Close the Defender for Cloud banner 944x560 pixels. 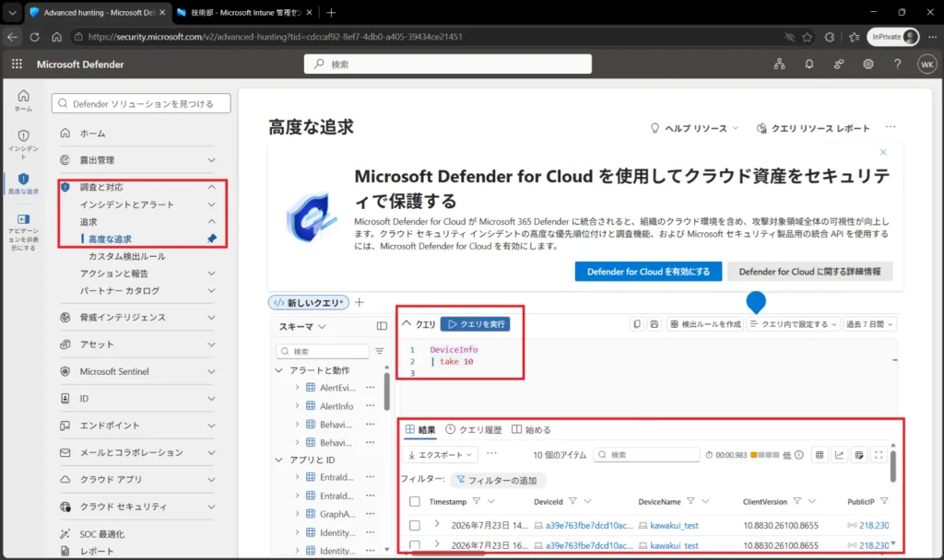point(883,152)
